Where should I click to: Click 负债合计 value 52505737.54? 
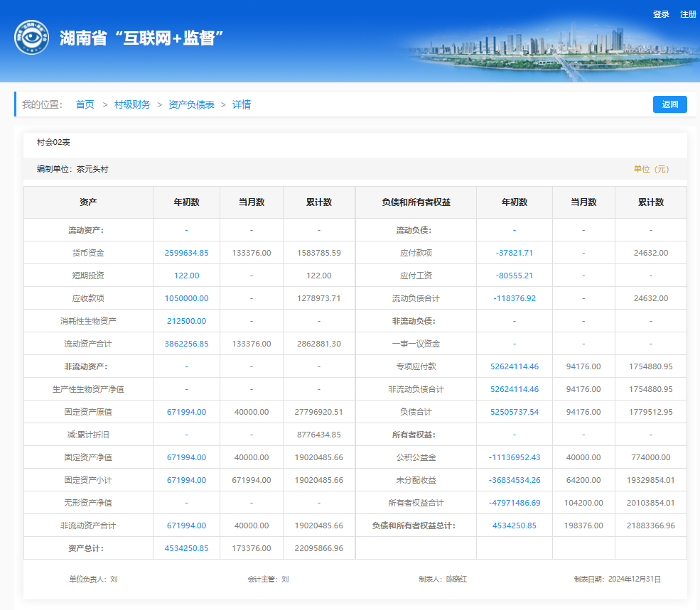(515, 413)
